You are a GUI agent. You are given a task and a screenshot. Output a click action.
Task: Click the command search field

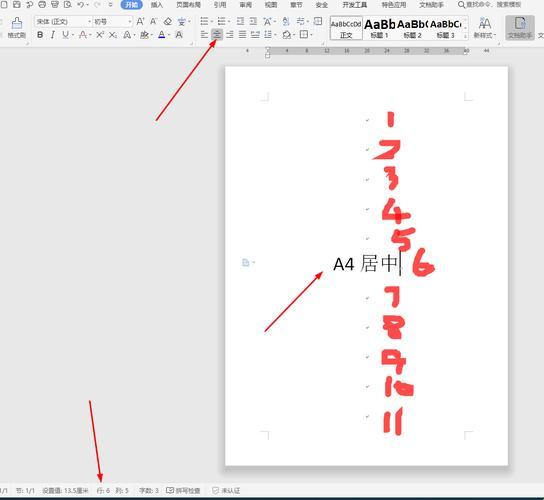click(490, 5)
